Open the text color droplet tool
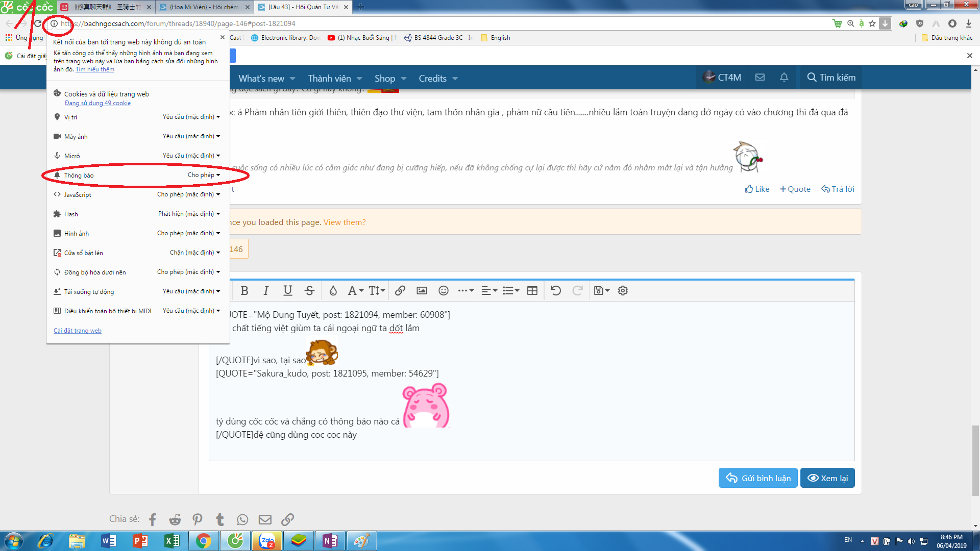The image size is (980, 551). click(x=333, y=291)
